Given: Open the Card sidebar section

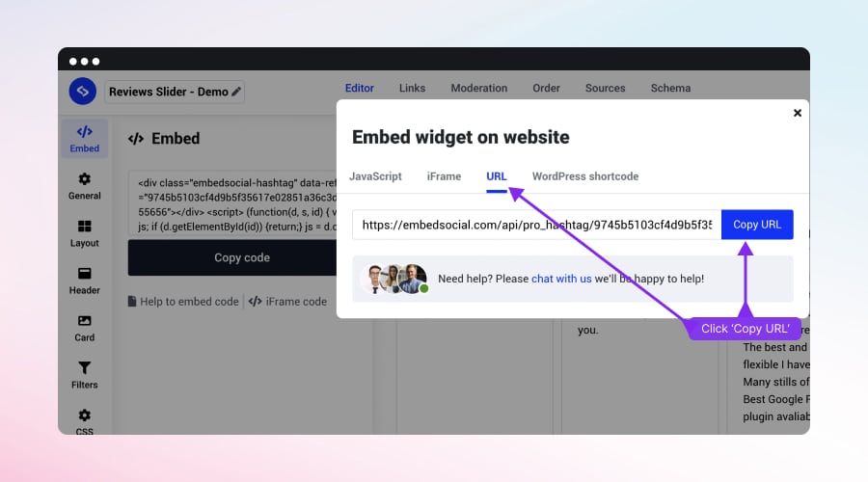Looking at the screenshot, I should coord(84,328).
